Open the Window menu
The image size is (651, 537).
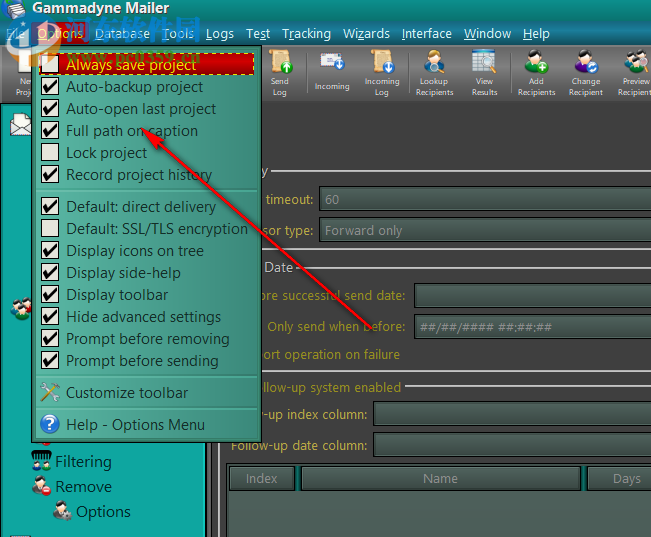[487, 34]
